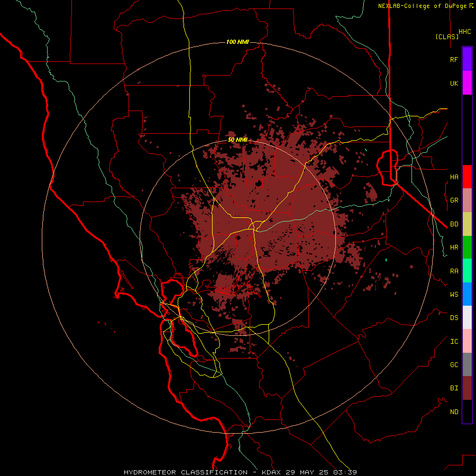Click the GR legend label
476x476 pixels.
(x=454, y=200)
